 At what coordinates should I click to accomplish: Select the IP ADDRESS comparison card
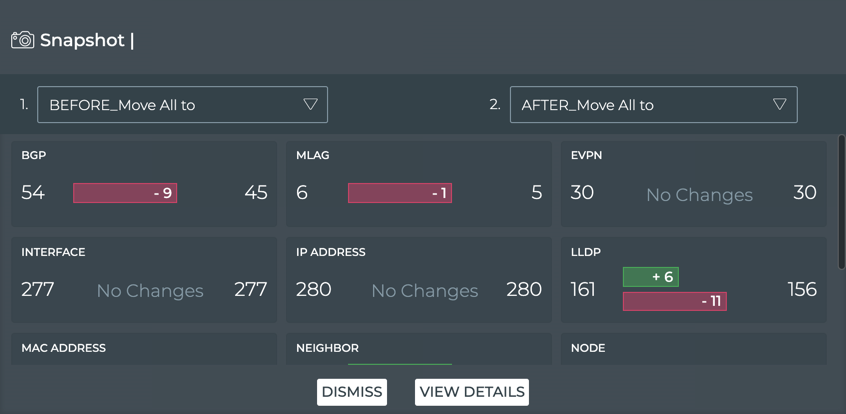418,280
